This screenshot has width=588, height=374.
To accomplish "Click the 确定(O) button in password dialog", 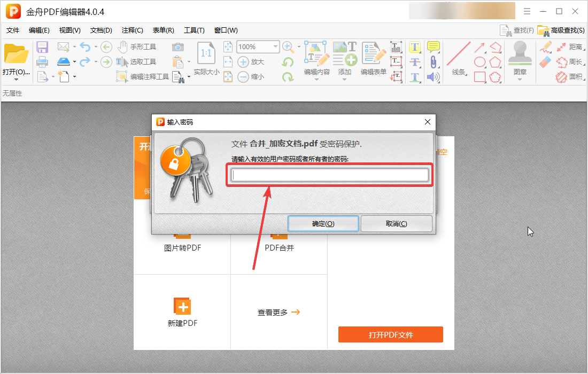I will [x=323, y=224].
